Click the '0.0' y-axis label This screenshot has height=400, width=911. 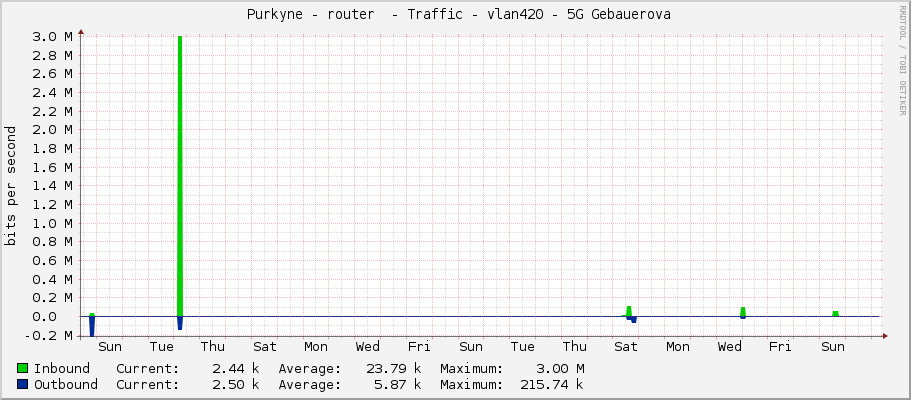[x=45, y=317]
